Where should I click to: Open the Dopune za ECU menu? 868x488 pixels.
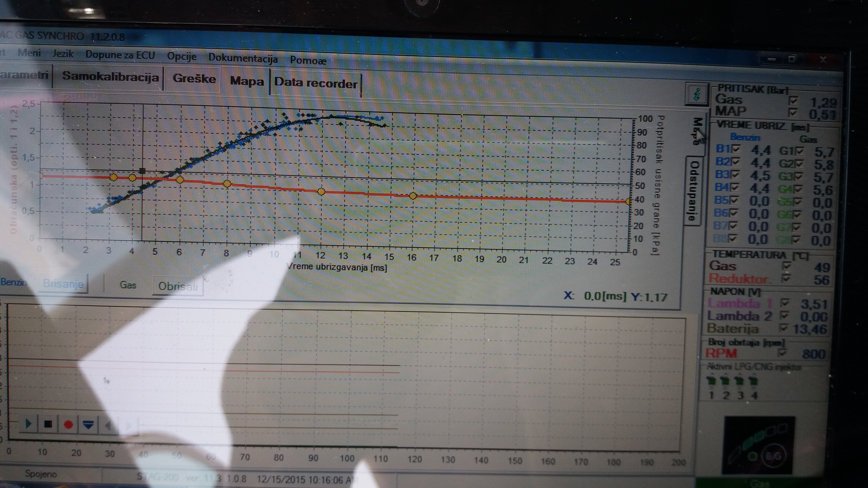(120, 55)
